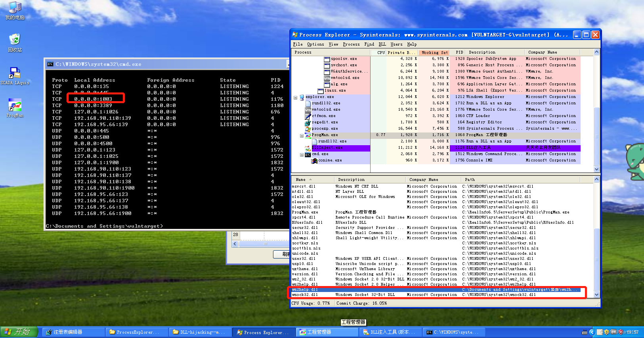Open the 开始 Start button
This screenshot has height=338, width=644.
19,332
